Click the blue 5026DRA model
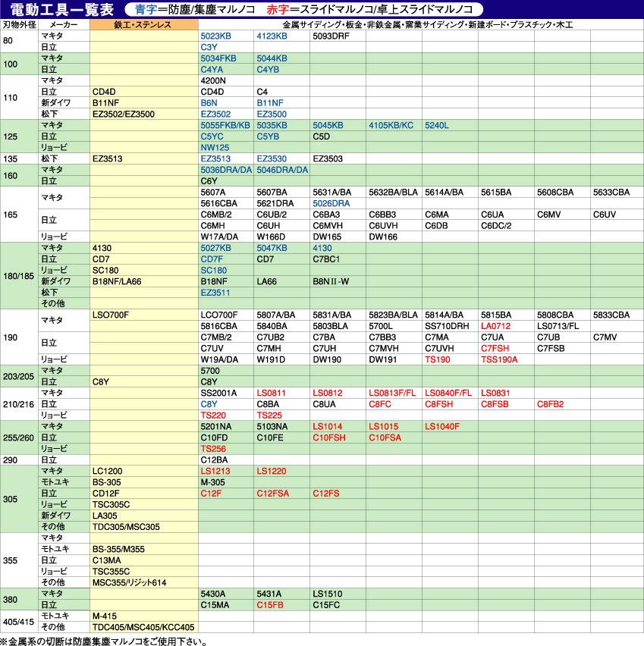This screenshot has width=644, height=646. point(331,203)
